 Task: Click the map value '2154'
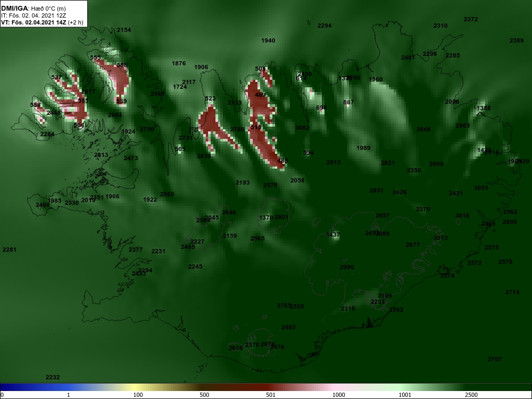(124, 30)
